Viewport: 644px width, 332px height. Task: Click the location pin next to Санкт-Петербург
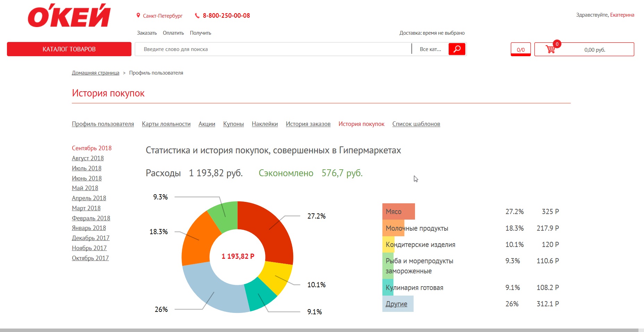click(x=138, y=16)
